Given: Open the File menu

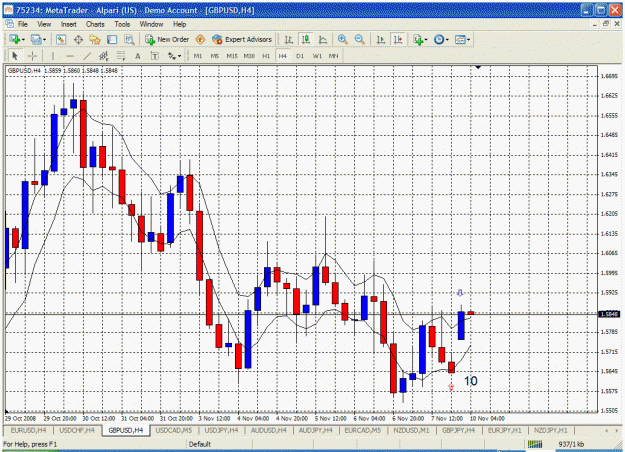Looking at the screenshot, I should point(23,24).
